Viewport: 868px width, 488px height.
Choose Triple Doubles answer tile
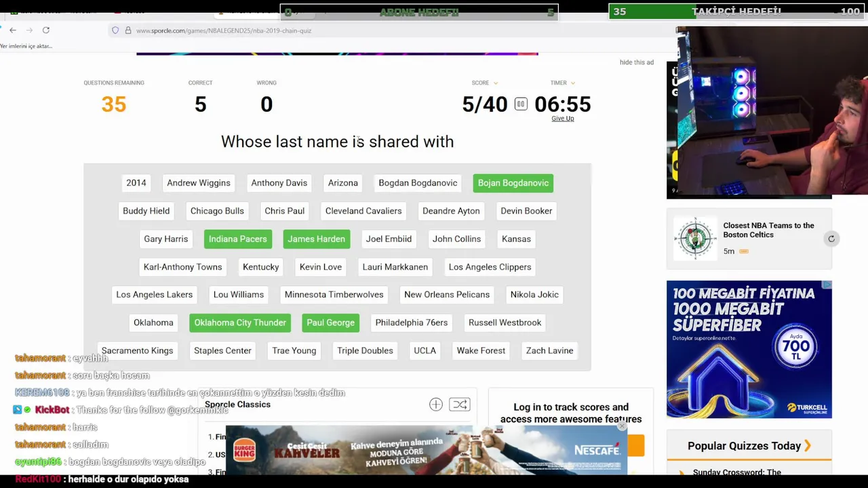coord(366,350)
